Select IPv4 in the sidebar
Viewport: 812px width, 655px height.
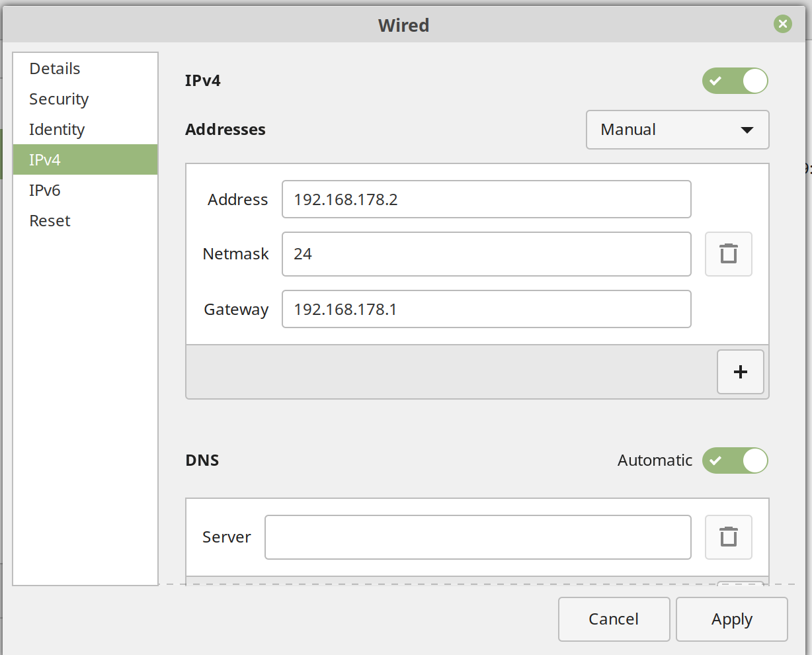coord(45,160)
